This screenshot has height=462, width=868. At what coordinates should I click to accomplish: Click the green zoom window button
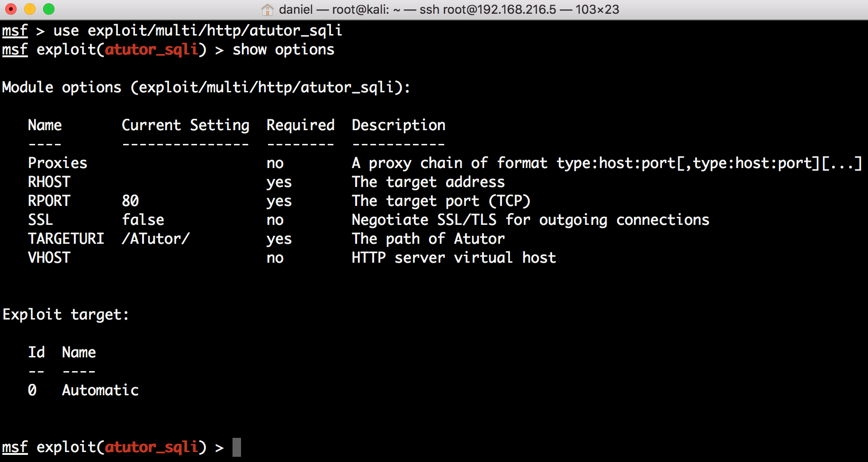(x=49, y=9)
